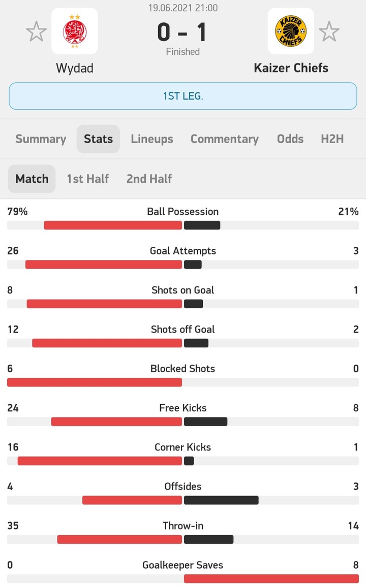Open the Kaizer Chiefs team name link
This screenshot has height=588, width=366.
click(291, 68)
